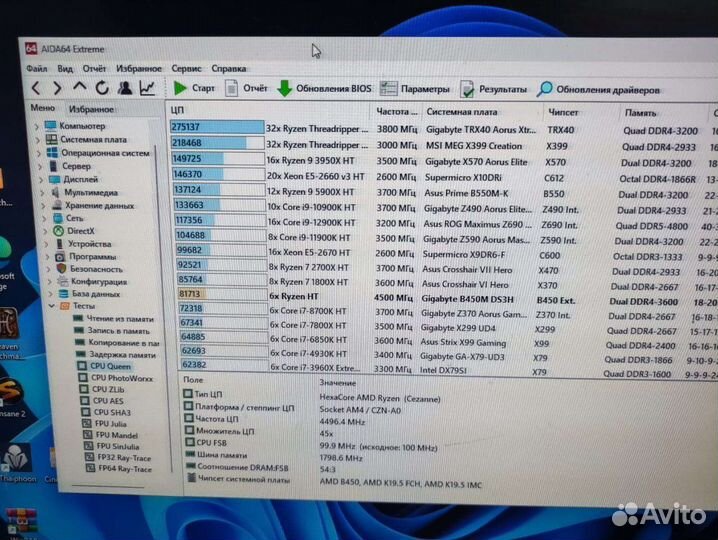Expand the Мультимедиа tree node
718x540 pixels.
coord(43,193)
